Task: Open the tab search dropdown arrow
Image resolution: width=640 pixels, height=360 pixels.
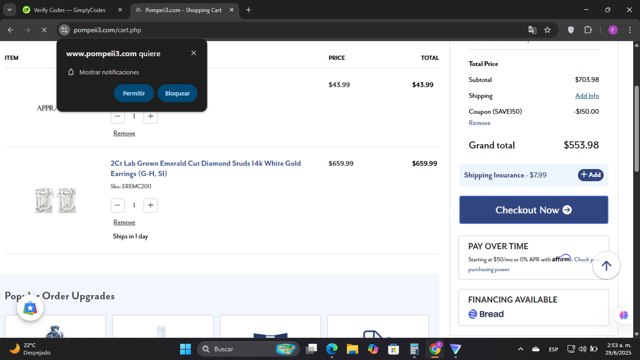Action: click(9, 10)
